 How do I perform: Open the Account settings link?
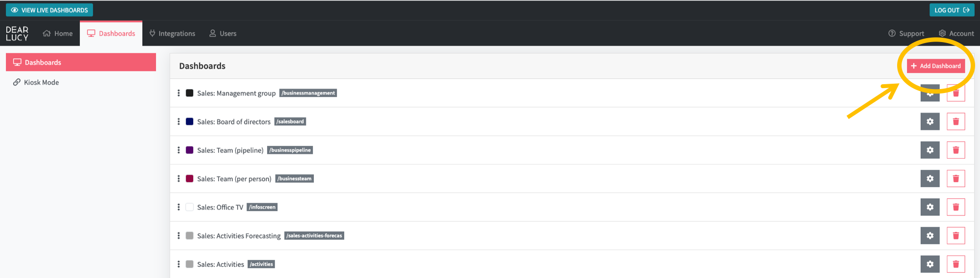[x=956, y=33]
